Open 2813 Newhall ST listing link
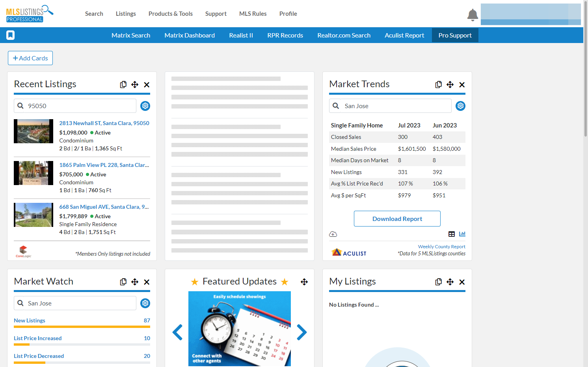The height and width of the screenshot is (367, 588). [x=104, y=123]
